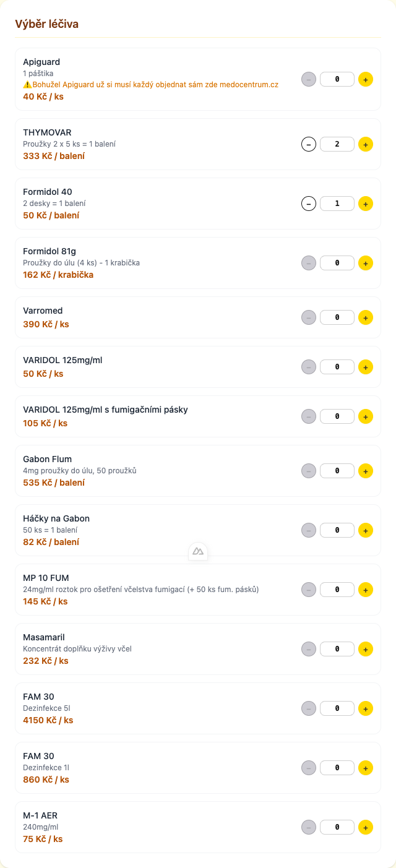The width and height of the screenshot is (396, 868).
Task: Focus the Formidol 40 quantity field
Action: [x=337, y=204]
